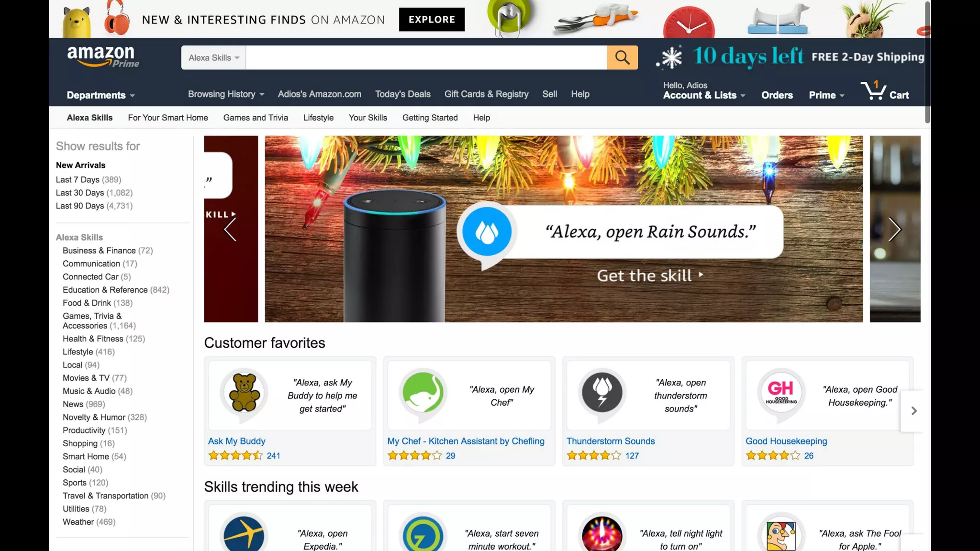
Task: Click into the search input field
Action: (x=426, y=57)
